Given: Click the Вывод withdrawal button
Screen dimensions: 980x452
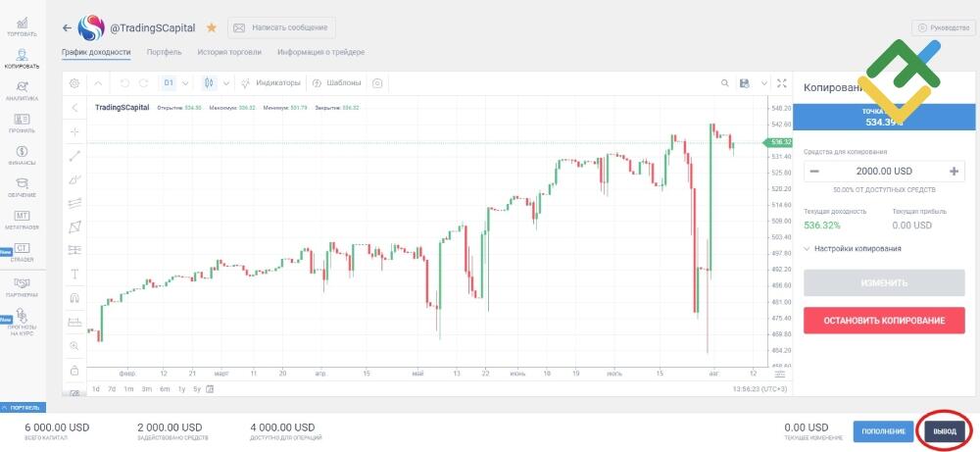Looking at the screenshot, I should [x=945, y=431].
